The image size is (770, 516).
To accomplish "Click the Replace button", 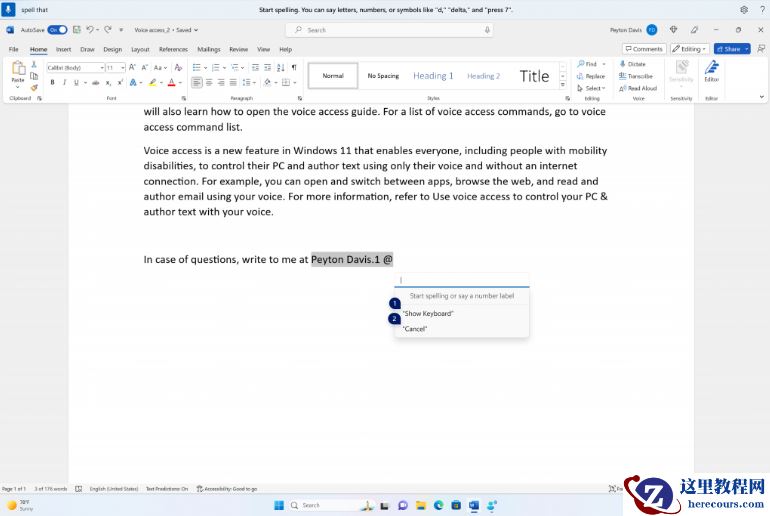I will [591, 76].
